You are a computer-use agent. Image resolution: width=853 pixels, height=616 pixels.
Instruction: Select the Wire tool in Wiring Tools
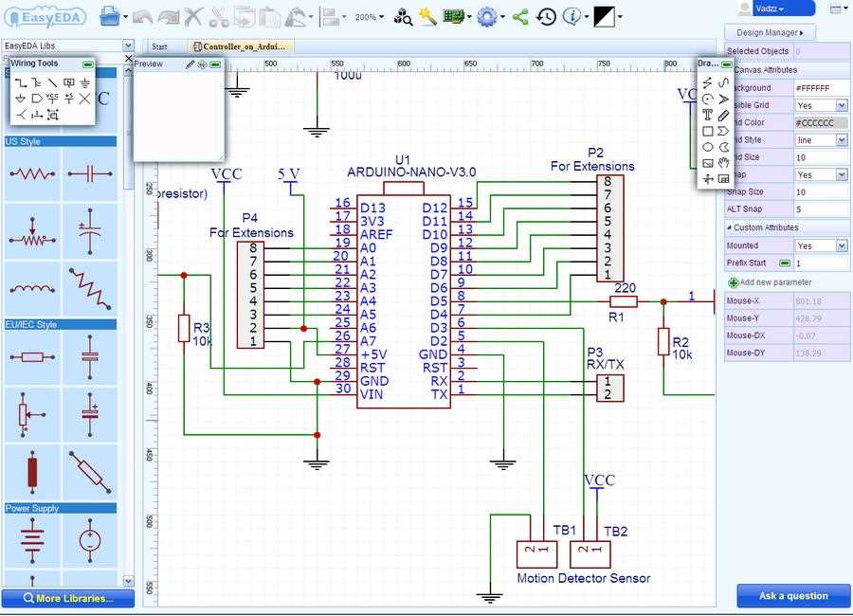[x=21, y=82]
